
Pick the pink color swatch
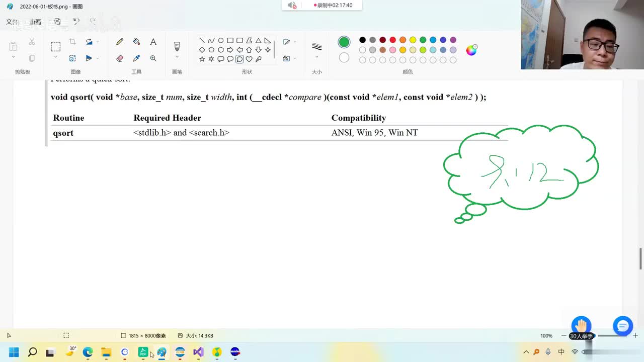tap(392, 50)
